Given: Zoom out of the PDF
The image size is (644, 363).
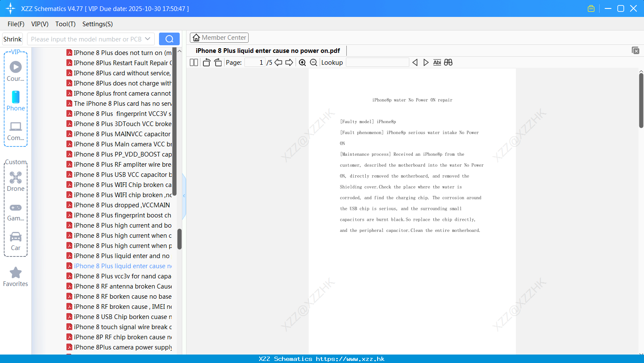Looking at the screenshot, I should pos(313,63).
